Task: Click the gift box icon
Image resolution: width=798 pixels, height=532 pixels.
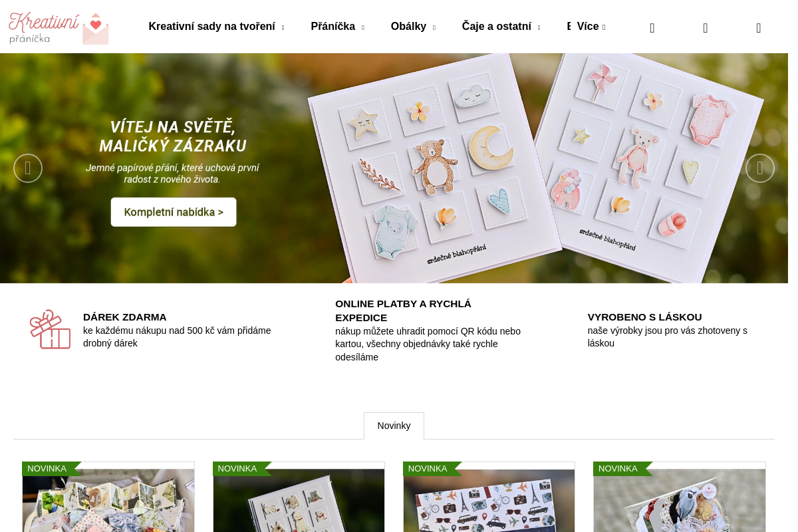Action: pos(50,329)
